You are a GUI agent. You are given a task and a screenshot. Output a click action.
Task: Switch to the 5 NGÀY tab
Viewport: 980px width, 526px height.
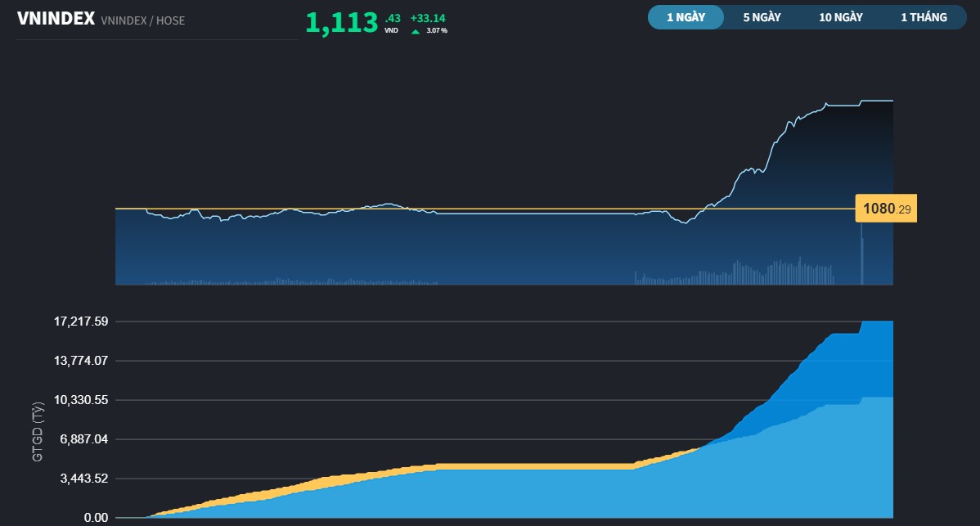click(x=762, y=17)
